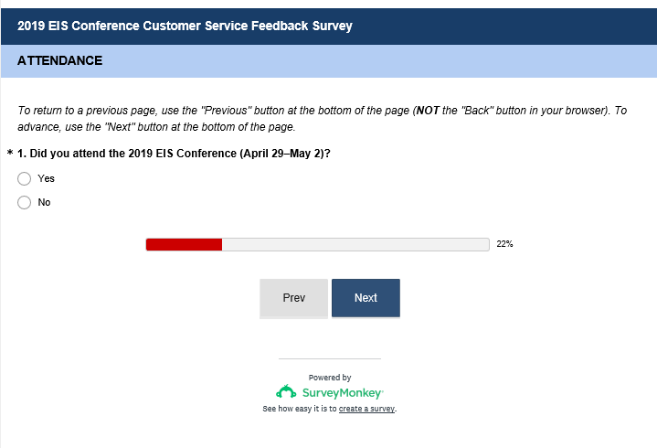
Task: Click the red filled progress bar section
Action: (x=183, y=244)
